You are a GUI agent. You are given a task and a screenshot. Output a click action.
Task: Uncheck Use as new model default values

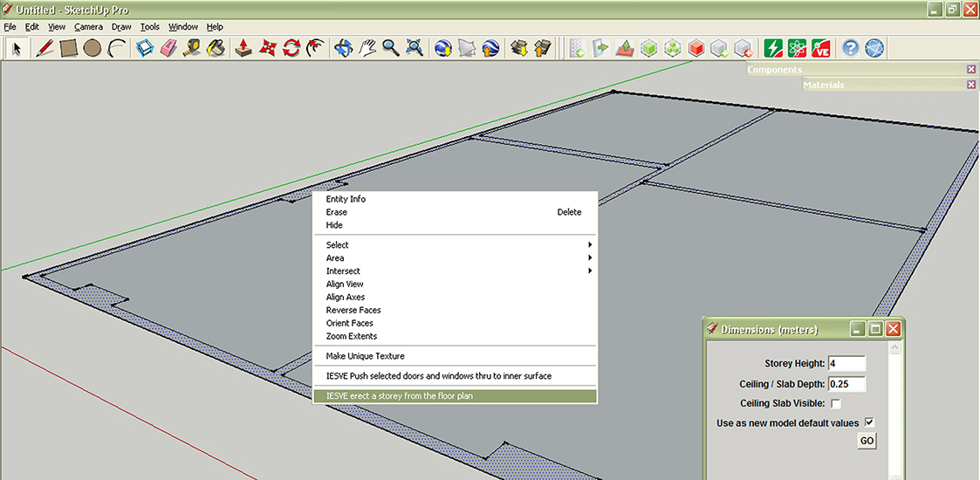pyautogui.click(x=869, y=422)
